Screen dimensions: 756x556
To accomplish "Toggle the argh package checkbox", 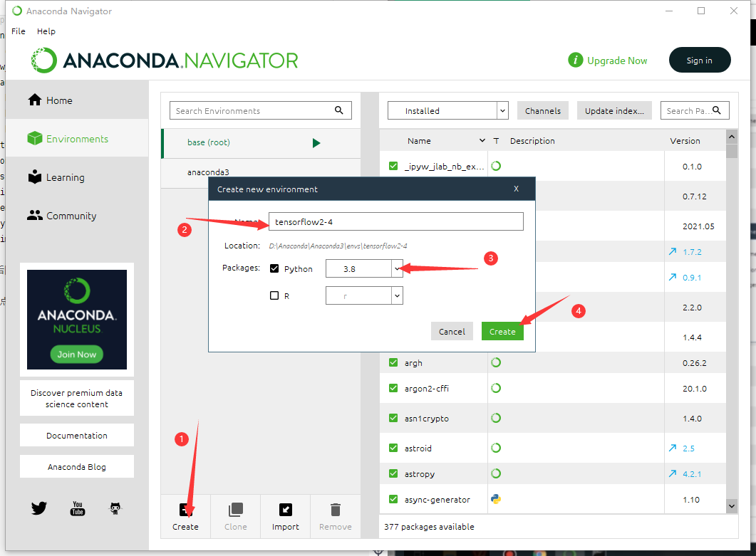I will coord(393,362).
